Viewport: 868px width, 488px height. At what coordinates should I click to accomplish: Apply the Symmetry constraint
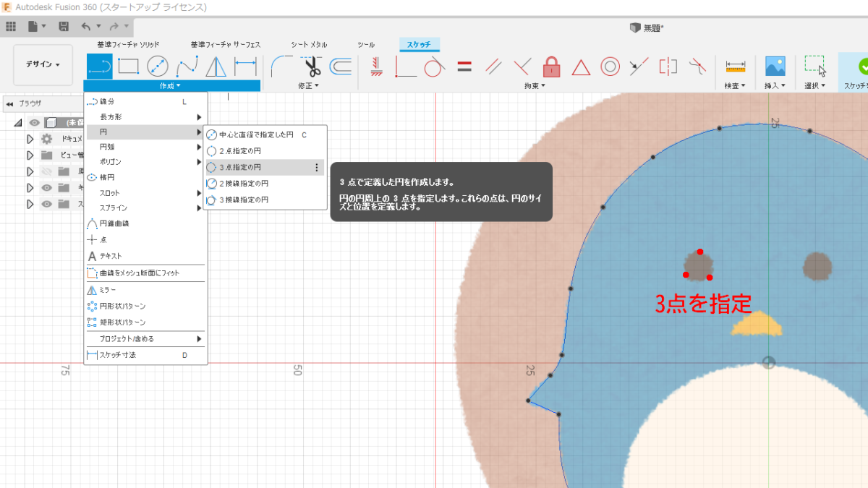[x=668, y=67]
